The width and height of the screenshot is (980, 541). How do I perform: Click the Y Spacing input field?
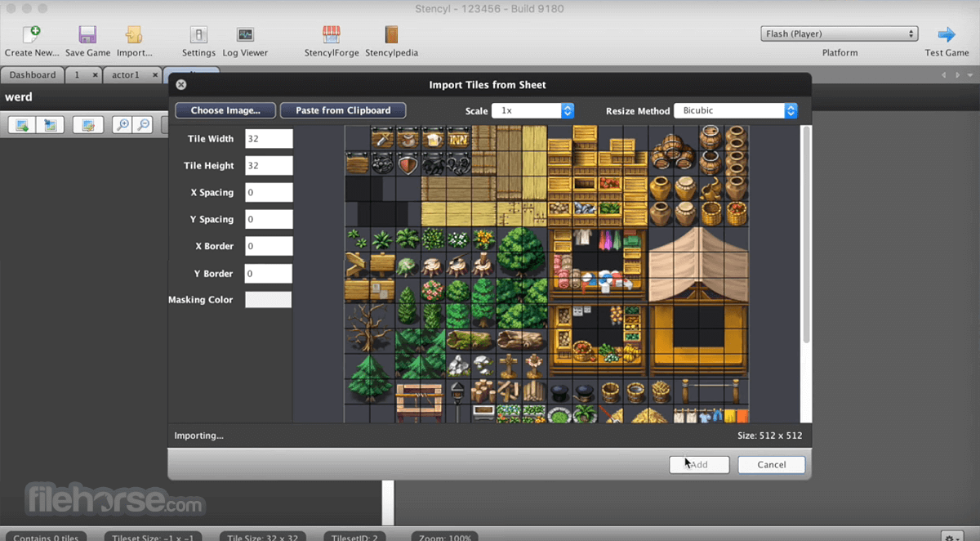coord(269,219)
